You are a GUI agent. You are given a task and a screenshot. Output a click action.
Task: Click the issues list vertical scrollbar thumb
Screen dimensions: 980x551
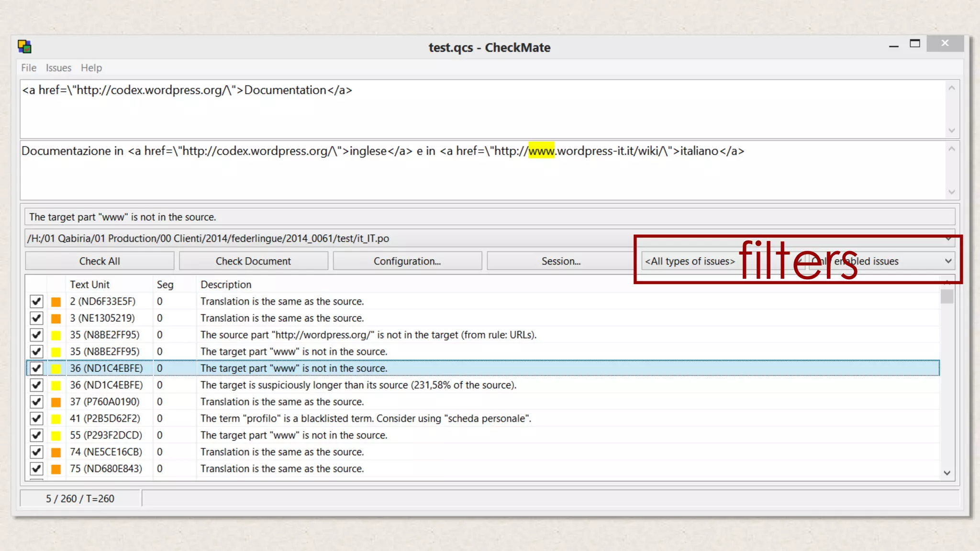947,297
